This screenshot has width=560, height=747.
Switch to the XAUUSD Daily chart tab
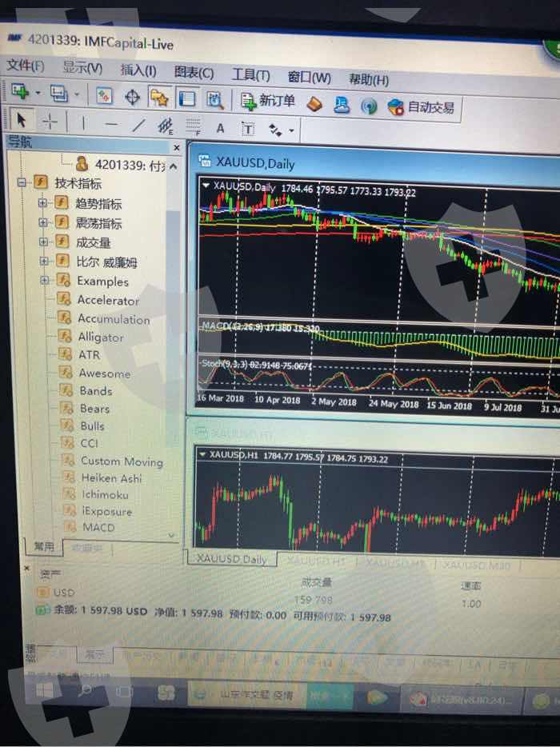tap(232, 559)
